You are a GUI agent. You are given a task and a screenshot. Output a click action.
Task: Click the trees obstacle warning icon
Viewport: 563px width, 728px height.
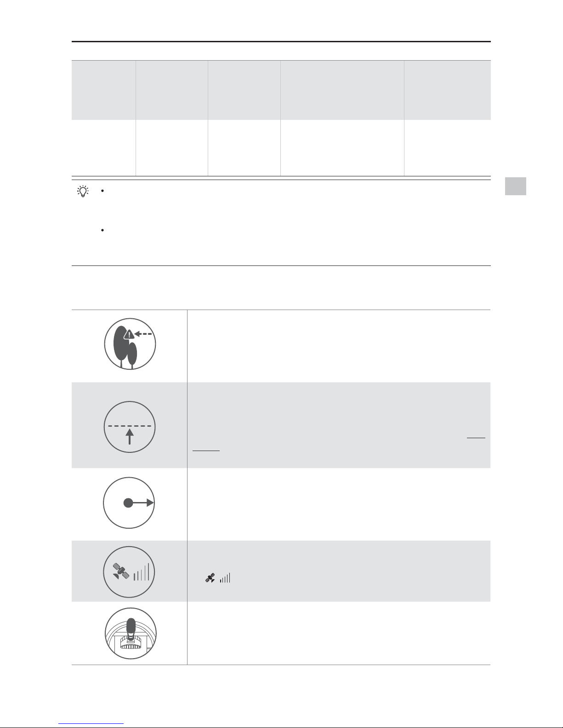click(130, 344)
